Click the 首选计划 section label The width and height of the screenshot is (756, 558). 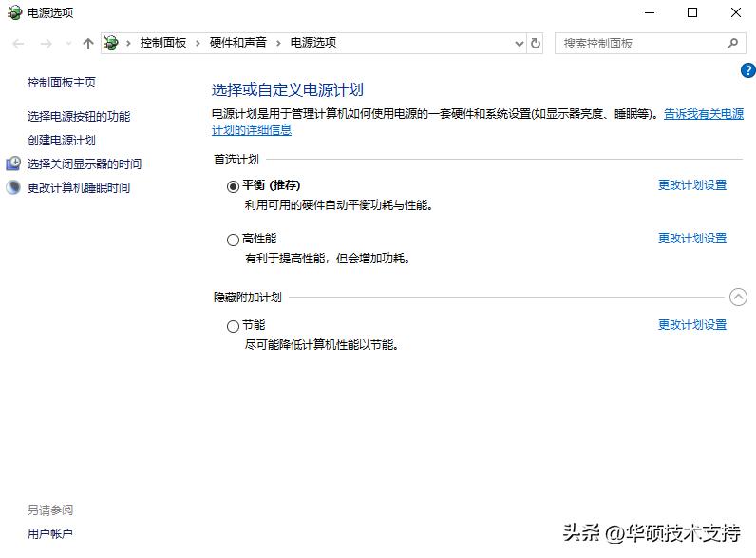point(236,160)
